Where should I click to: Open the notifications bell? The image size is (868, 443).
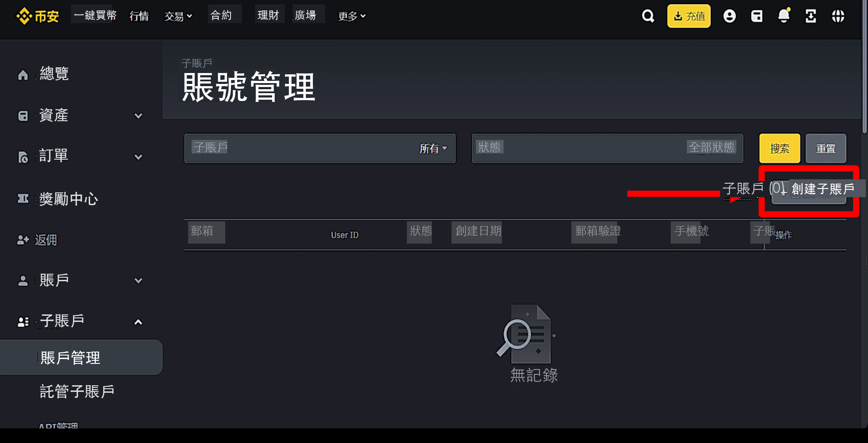click(x=784, y=16)
